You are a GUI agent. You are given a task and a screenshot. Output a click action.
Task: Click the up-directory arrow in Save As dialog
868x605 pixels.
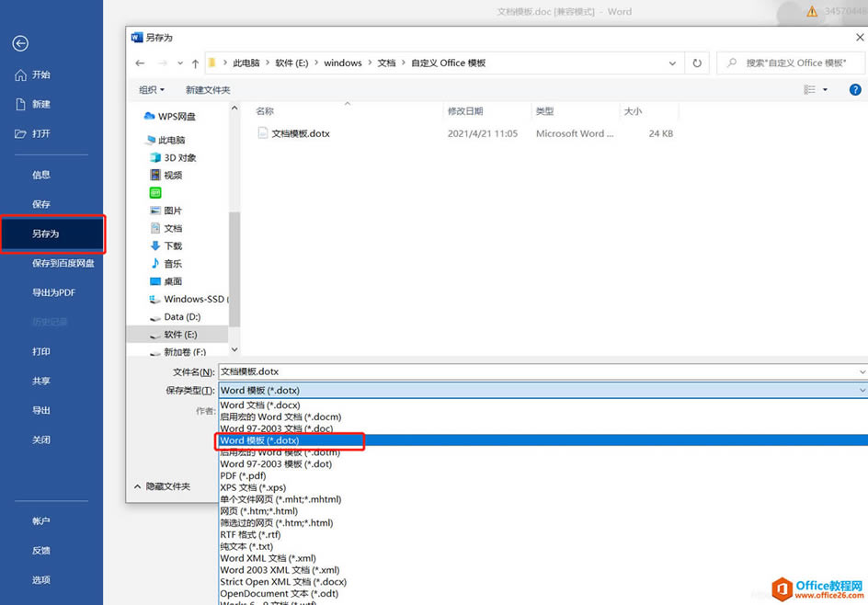(195, 63)
